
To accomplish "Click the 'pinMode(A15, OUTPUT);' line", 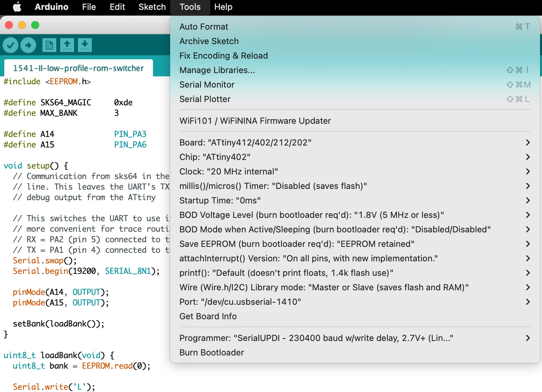I will click(61, 302).
